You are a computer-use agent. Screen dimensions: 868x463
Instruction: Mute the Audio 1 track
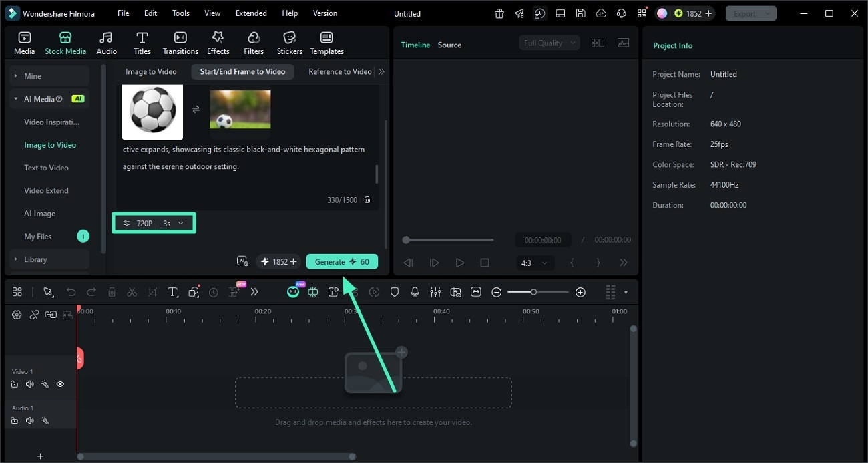(x=29, y=420)
